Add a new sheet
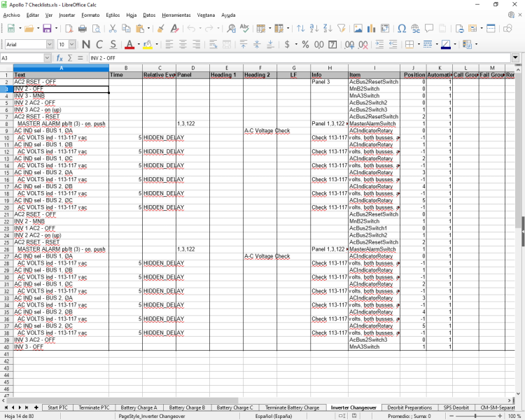The image size is (525, 420). pos(36,407)
